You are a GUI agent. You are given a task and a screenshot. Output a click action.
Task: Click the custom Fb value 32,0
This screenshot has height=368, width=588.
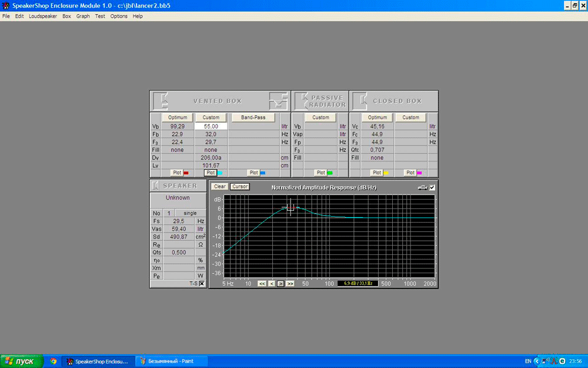point(211,134)
